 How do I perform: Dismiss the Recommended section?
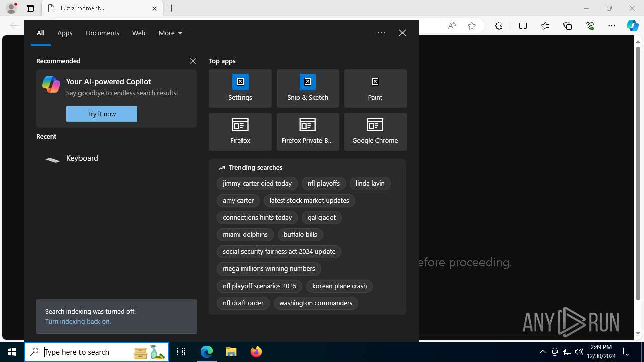click(x=193, y=61)
